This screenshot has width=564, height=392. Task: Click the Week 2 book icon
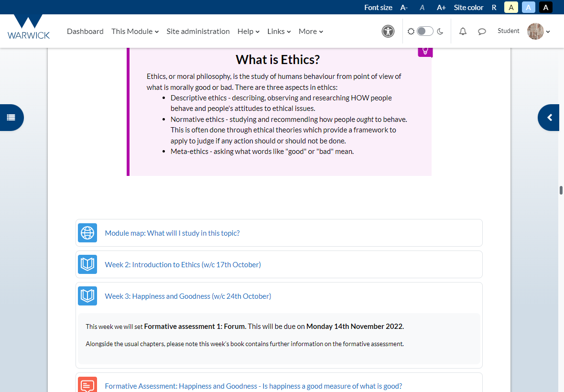point(87,264)
